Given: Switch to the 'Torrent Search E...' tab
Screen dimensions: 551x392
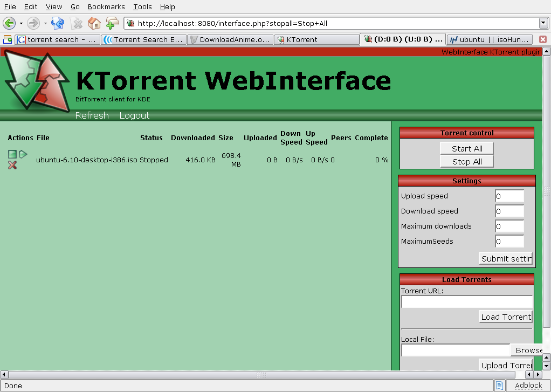Looking at the screenshot, I should point(144,40).
